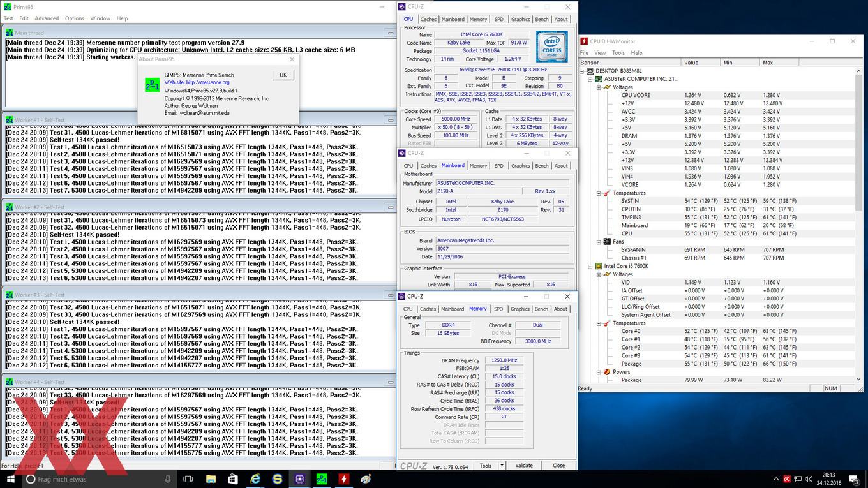This screenshot has height=488, width=868.
Task: Open the Prime95 Test menu
Action: pyautogui.click(x=8, y=18)
